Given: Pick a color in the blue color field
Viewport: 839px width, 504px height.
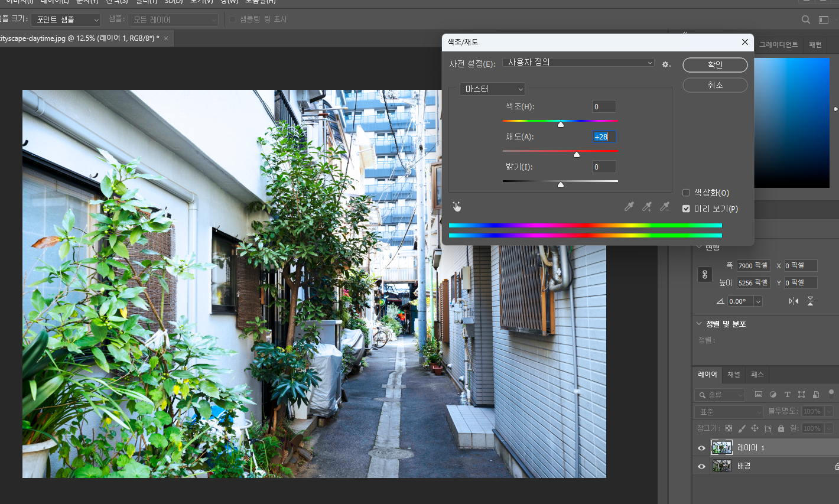Looking at the screenshot, I should coord(792,123).
